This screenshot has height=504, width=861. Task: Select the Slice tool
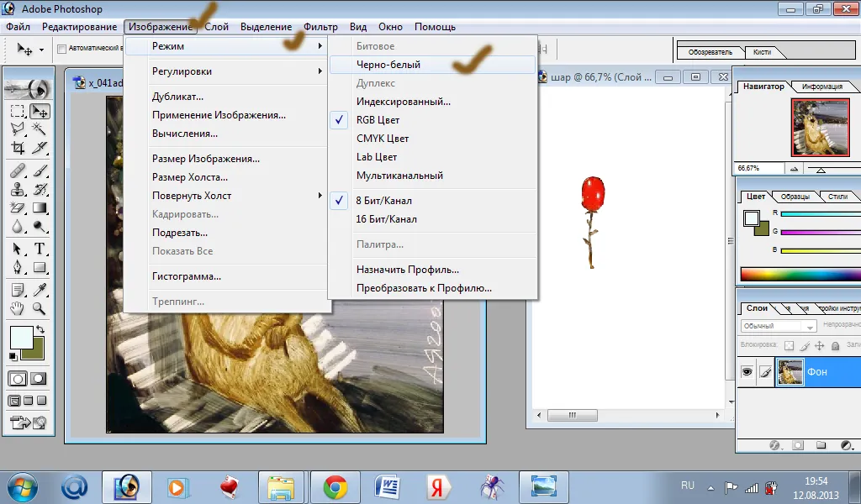coord(40,148)
